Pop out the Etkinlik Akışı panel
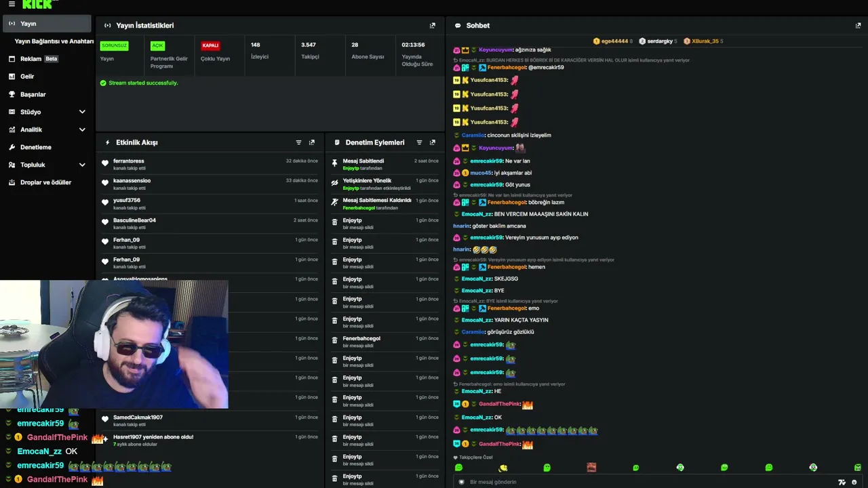 [312, 142]
